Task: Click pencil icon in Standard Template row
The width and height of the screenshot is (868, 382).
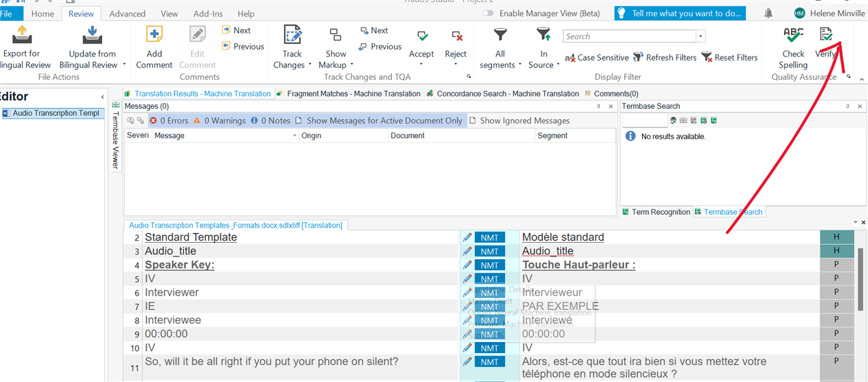Action: 467,237
